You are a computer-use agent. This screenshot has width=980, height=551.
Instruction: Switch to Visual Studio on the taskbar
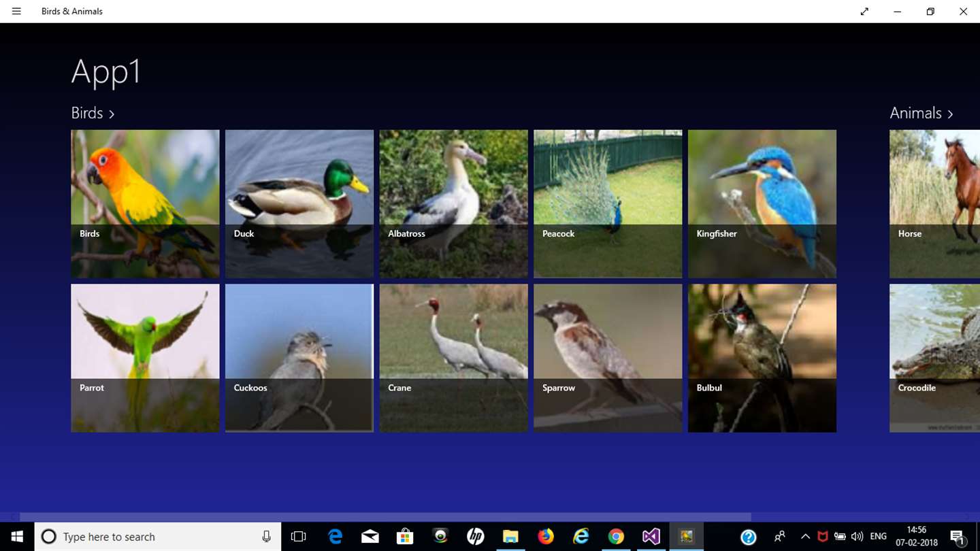click(x=651, y=537)
